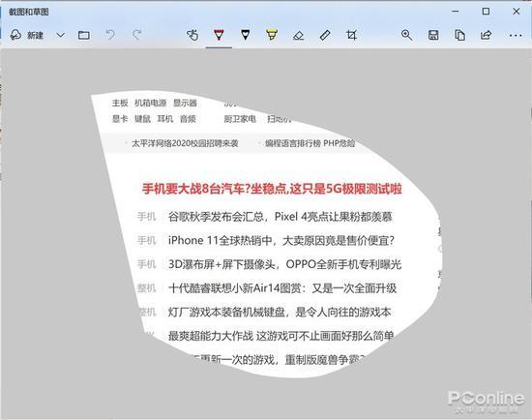Select the red ballpoint pen tool
This screenshot has width=532, height=420.
219,35
